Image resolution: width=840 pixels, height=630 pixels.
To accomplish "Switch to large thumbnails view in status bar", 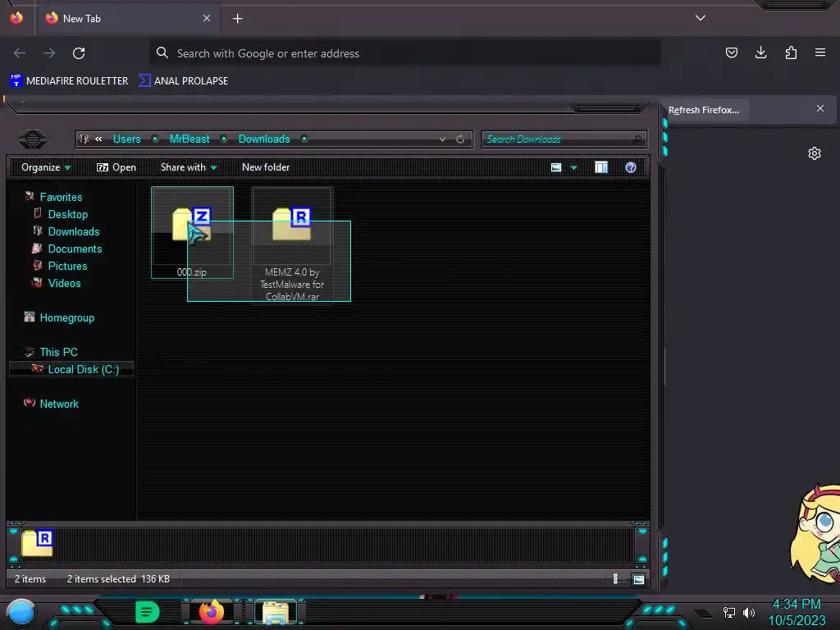I will (x=638, y=579).
